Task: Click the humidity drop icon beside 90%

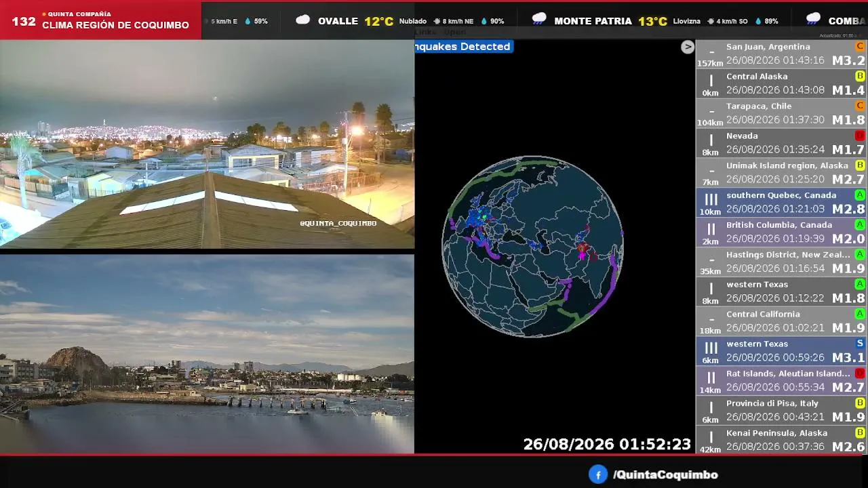Action: click(484, 22)
